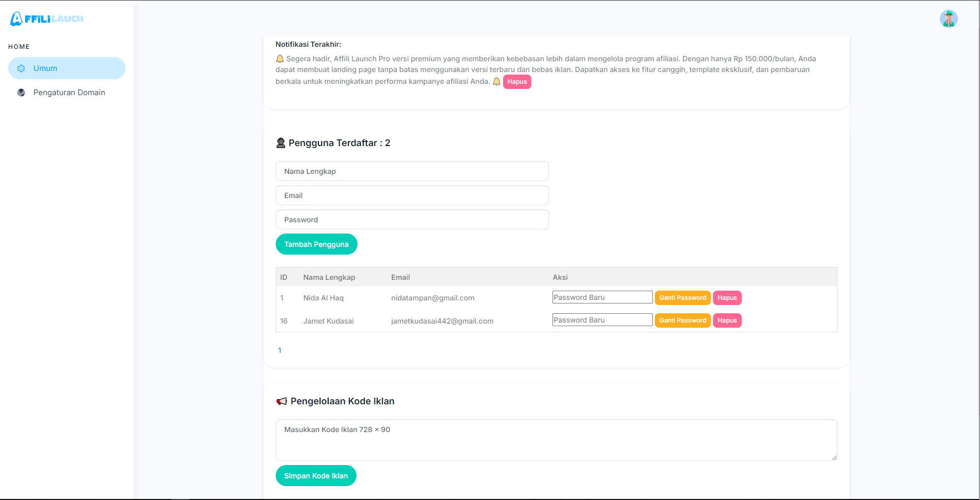Viewport: 980px width, 500px height.
Task: Click Ganti Password for Nida Al Haq
Action: (682, 298)
